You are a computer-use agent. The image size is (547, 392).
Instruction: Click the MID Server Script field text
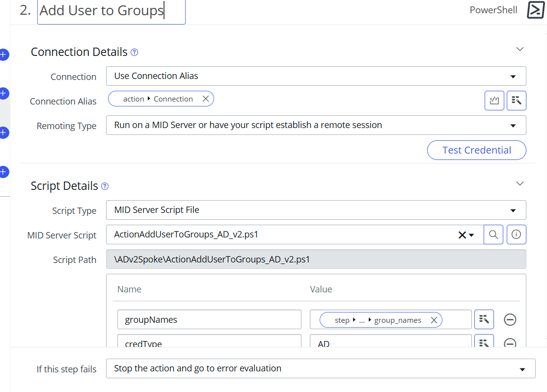coord(186,235)
